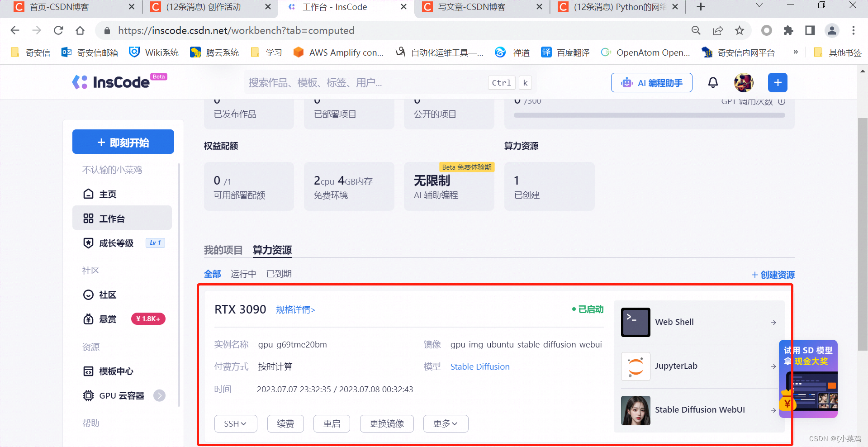Image resolution: width=868 pixels, height=447 pixels.
Task: Expand the SSH dropdown
Action: [236, 423]
